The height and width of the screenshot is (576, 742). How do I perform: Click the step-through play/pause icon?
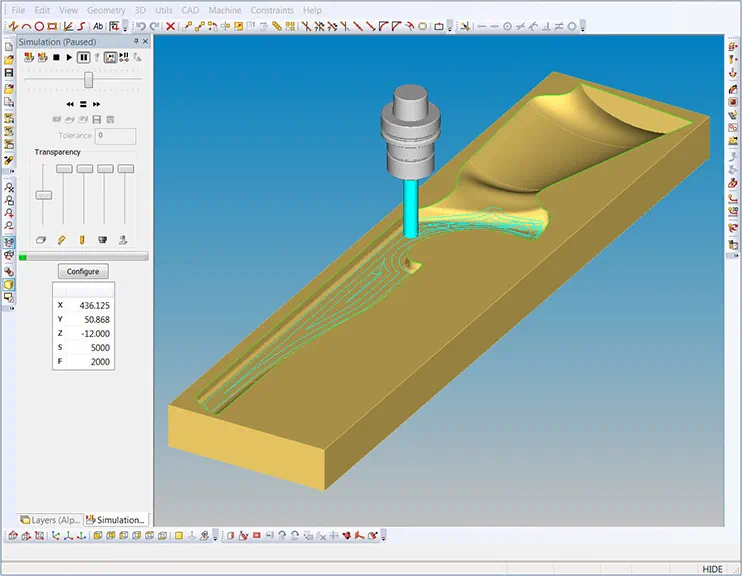click(124, 57)
